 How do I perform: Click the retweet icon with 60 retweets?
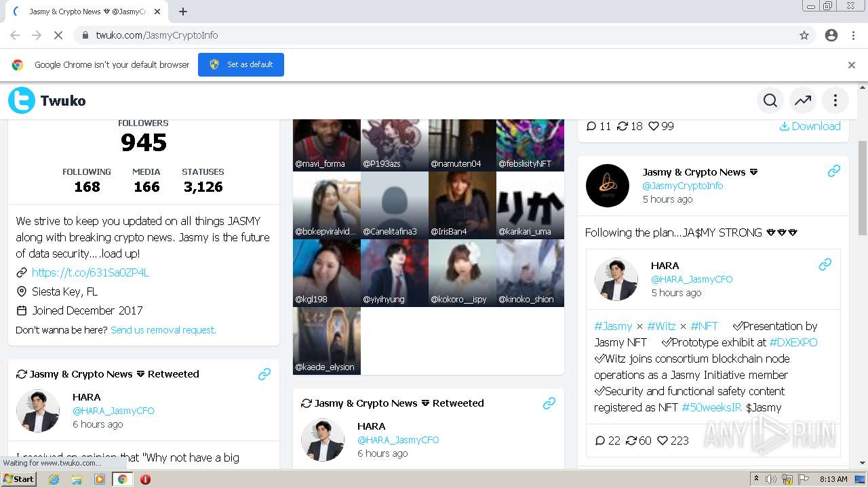coord(631,441)
